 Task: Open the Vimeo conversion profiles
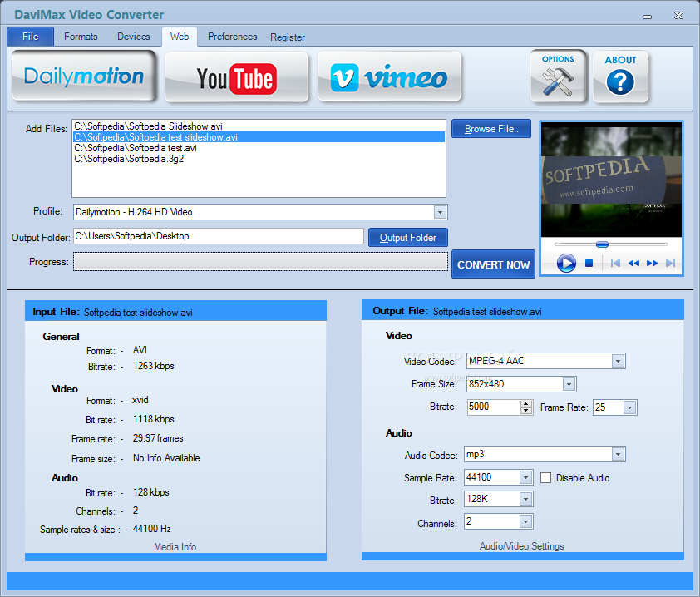pyautogui.click(x=389, y=76)
